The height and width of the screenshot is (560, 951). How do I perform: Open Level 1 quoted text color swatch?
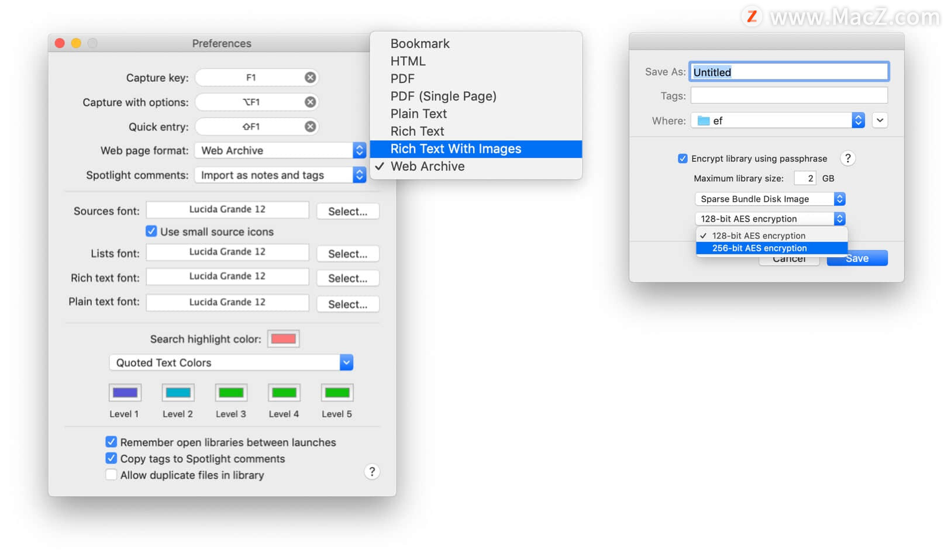click(125, 392)
